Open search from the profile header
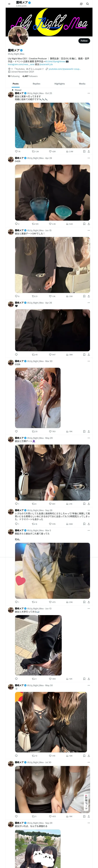 tap(88, 4)
